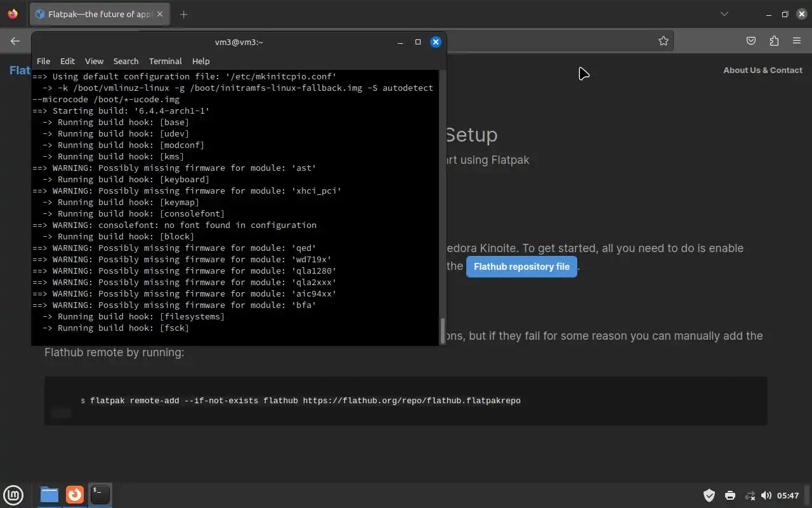Click the Starting build '6.4.4-arch1-1' line
This screenshot has height=508, width=812.
121,110
